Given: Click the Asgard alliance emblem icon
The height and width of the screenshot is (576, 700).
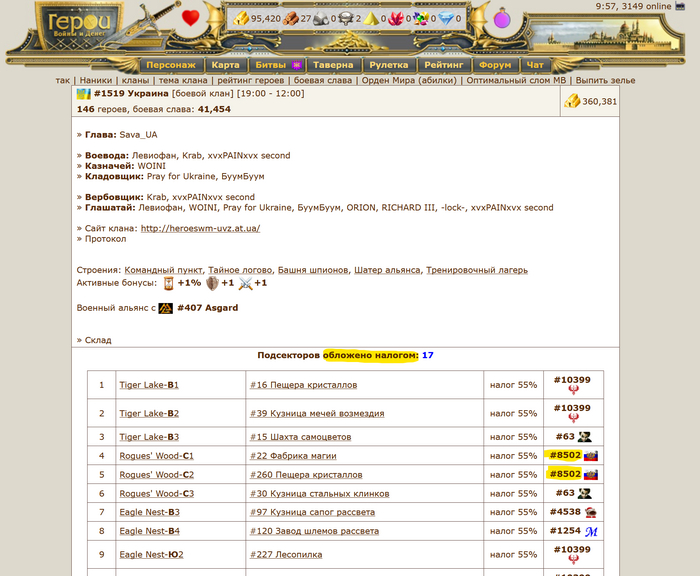Looking at the screenshot, I should click(x=166, y=308).
